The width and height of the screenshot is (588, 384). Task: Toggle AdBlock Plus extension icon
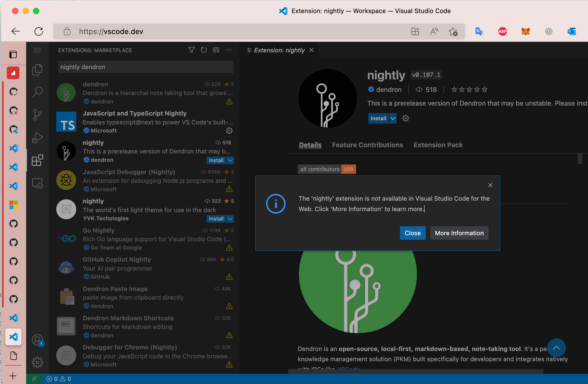[502, 31]
